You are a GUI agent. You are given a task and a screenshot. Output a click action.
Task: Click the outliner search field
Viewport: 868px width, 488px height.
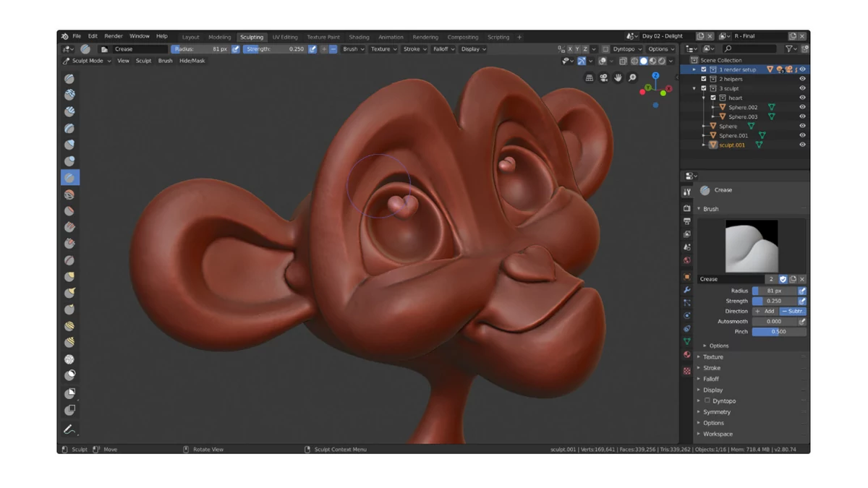click(x=751, y=48)
